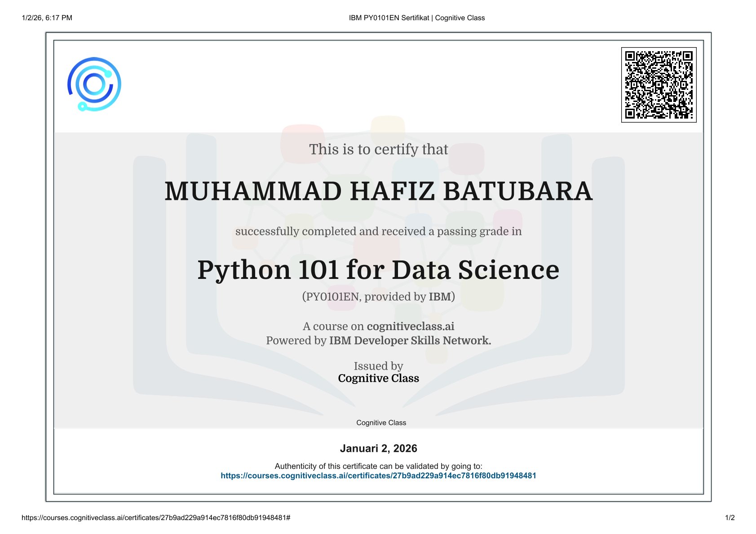Click the small 'Cognitive Class' caption above the date
The height and width of the screenshot is (534, 756).
tap(381, 423)
